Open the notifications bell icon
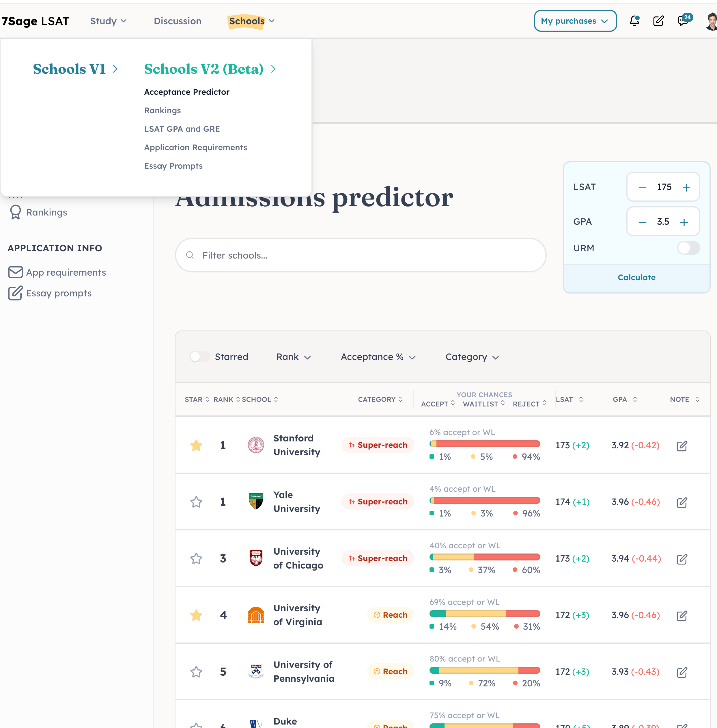The image size is (717, 728). click(634, 21)
